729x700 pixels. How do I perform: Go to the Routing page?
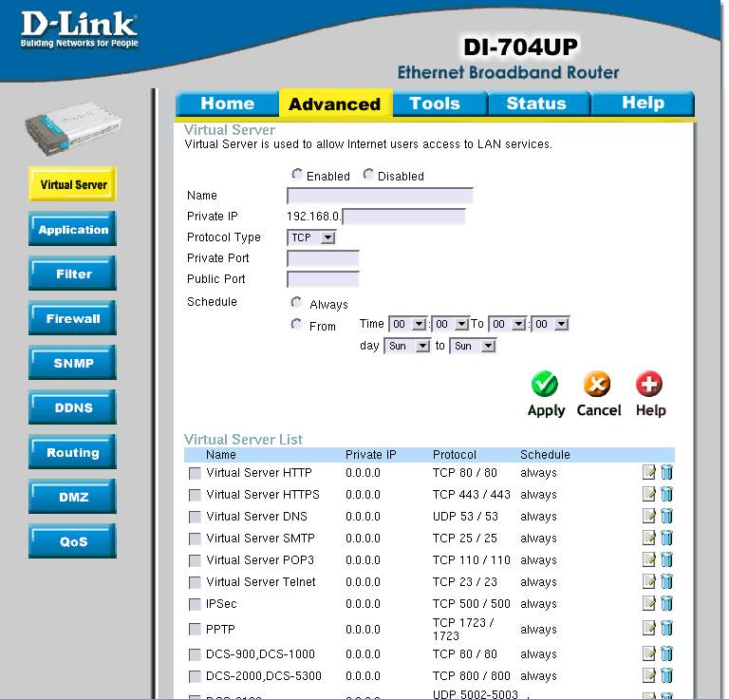72,452
